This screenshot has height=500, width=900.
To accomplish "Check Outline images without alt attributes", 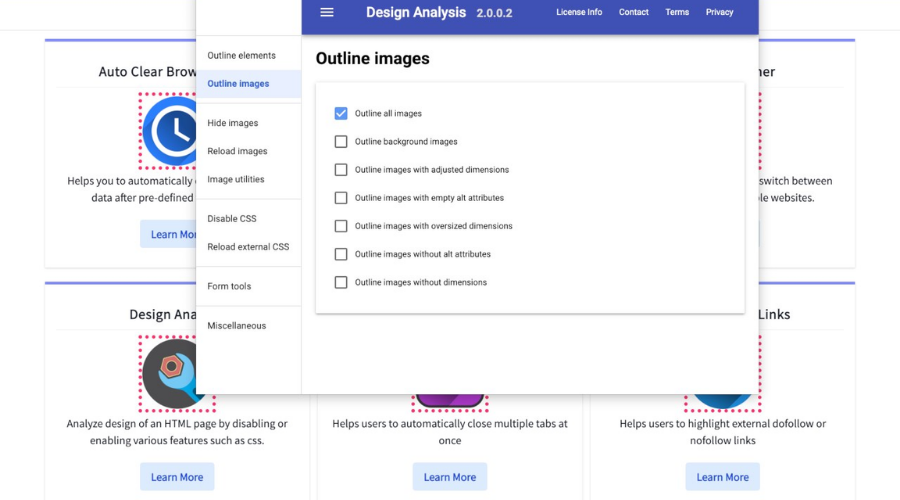I will pos(341,254).
